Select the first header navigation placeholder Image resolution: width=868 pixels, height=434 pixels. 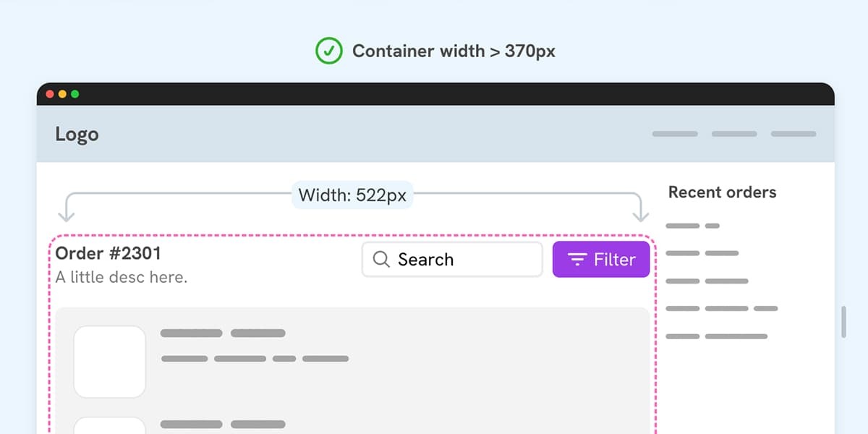[x=675, y=134]
